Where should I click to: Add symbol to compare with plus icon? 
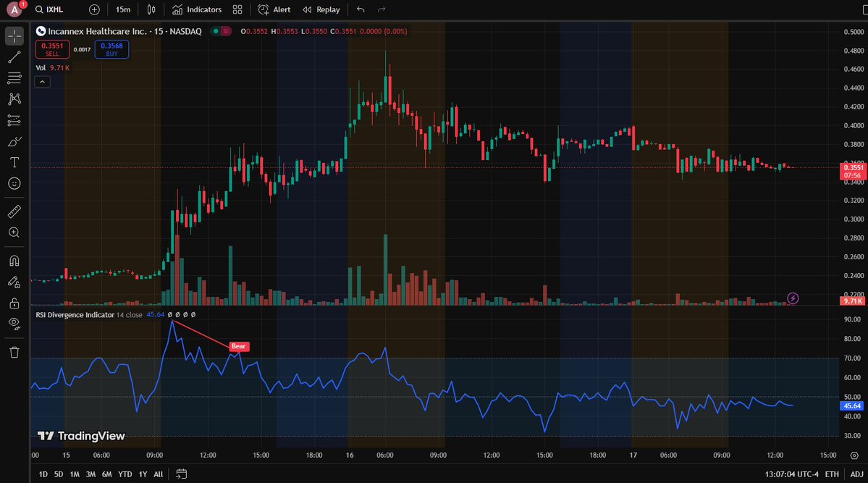tap(94, 9)
